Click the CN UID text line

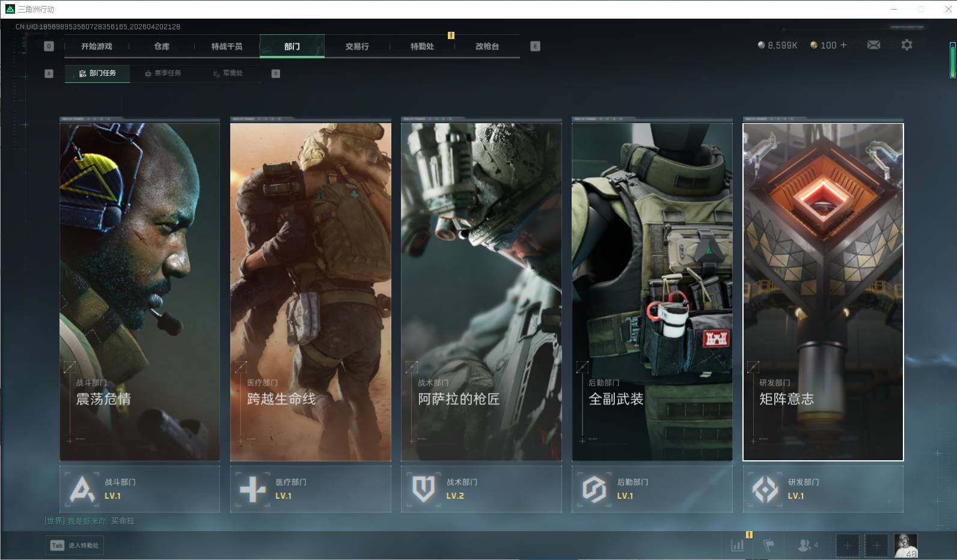click(98, 27)
